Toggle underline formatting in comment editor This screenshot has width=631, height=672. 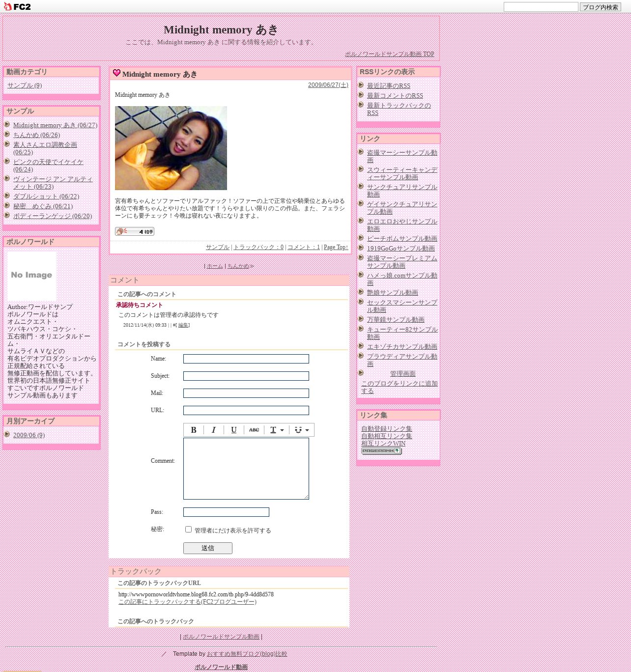click(x=234, y=430)
